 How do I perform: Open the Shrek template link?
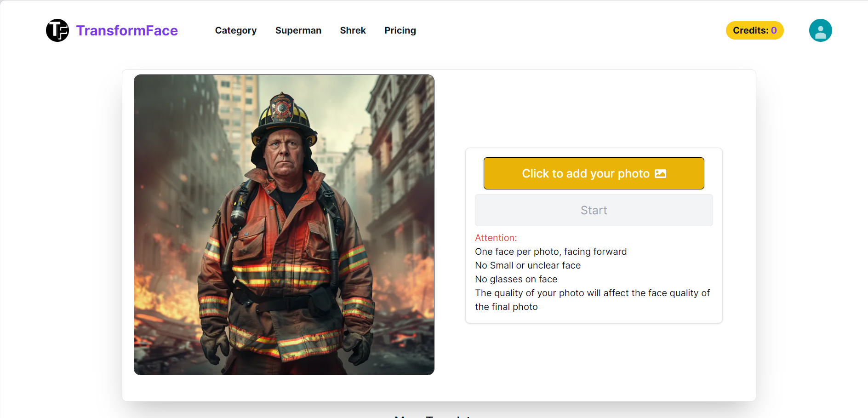click(353, 30)
